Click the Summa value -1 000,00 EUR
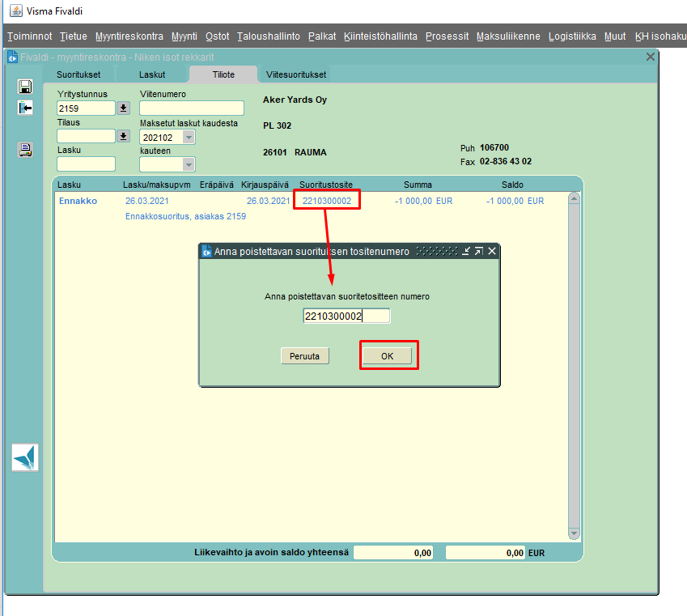687x616 pixels. [x=424, y=201]
